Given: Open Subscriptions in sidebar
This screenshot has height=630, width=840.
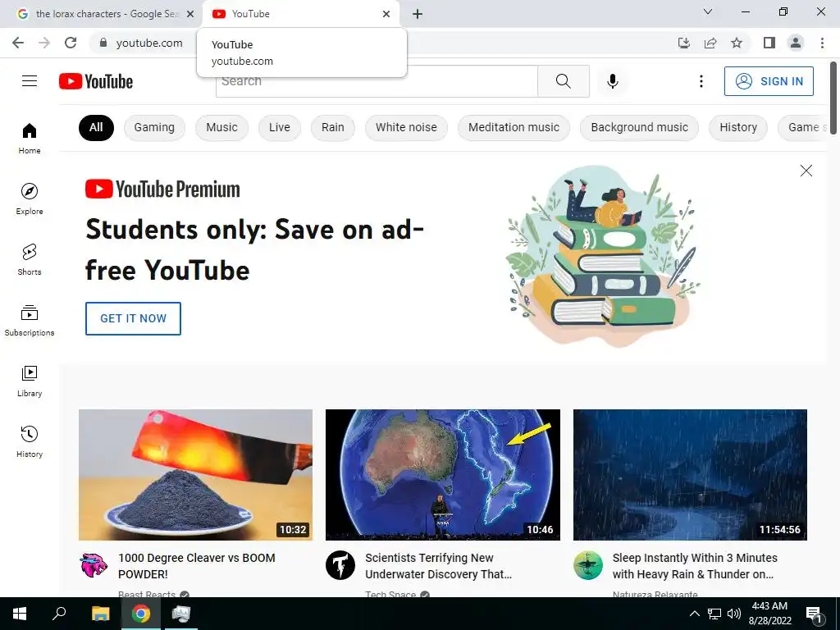Looking at the screenshot, I should coord(30,321).
